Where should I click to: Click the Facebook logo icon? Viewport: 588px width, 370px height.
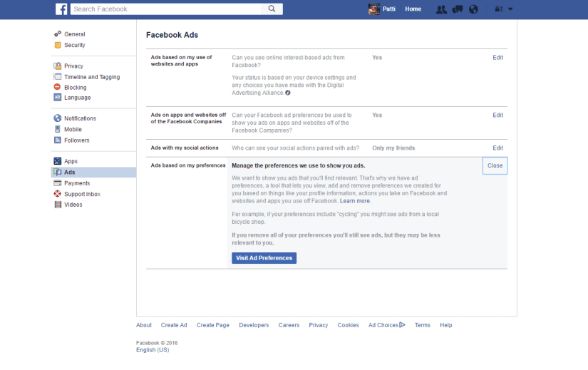point(61,9)
